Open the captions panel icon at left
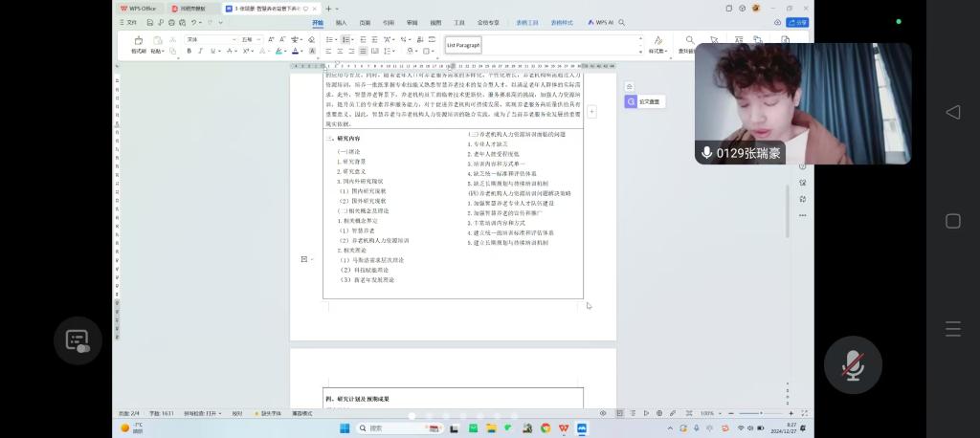The height and width of the screenshot is (438, 980). 78,340
